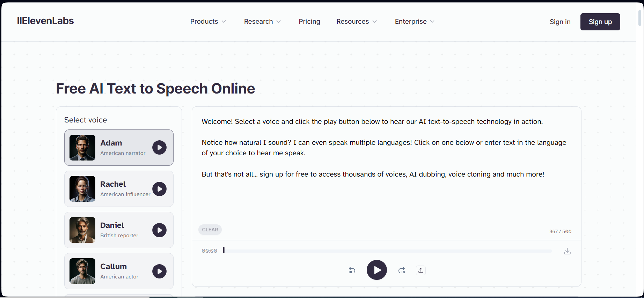The height and width of the screenshot is (298, 644).
Task: Expand the Enterprise menu
Action: coord(415,22)
